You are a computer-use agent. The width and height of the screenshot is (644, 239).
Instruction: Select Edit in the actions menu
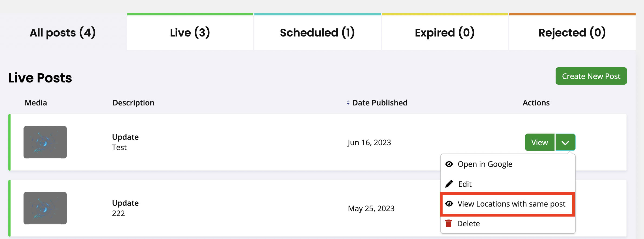[x=465, y=184]
